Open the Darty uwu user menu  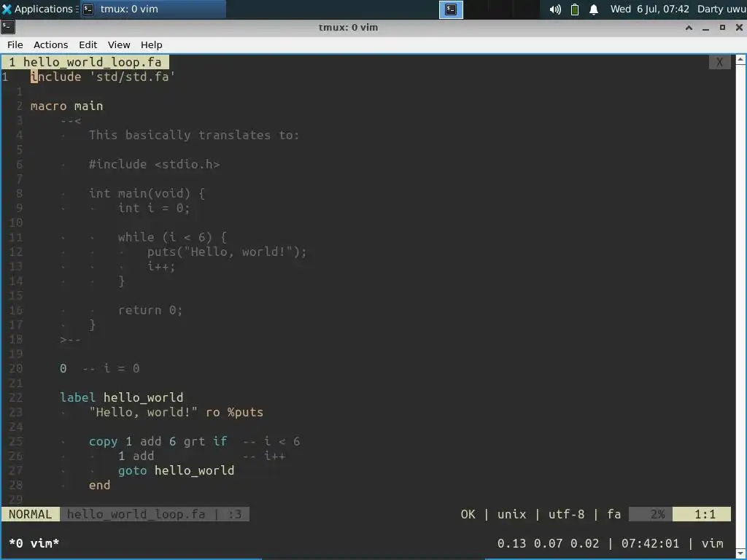721,9
